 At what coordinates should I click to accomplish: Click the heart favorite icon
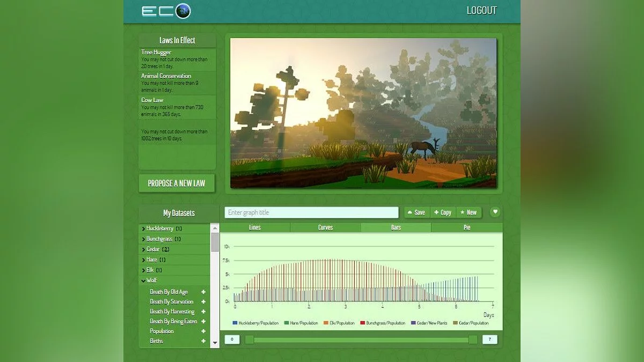coord(495,212)
